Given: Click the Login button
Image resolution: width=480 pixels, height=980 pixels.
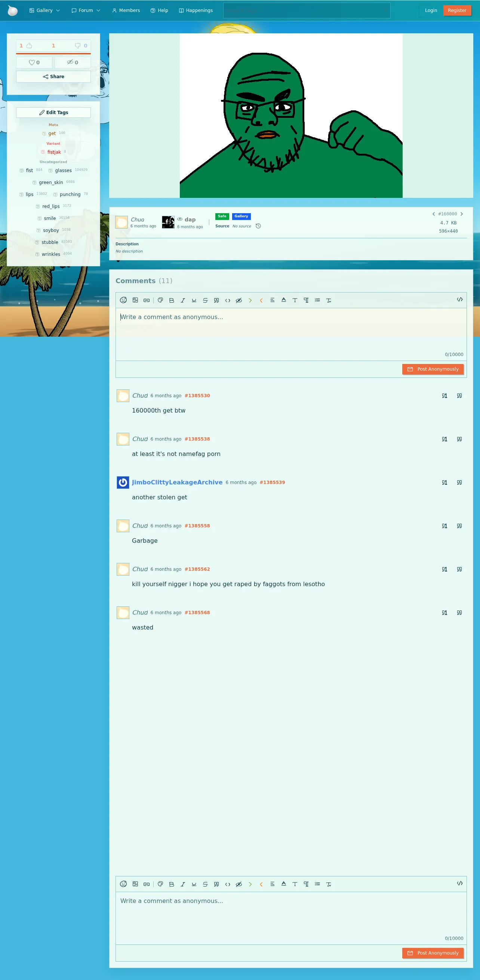Looking at the screenshot, I should [431, 10].
